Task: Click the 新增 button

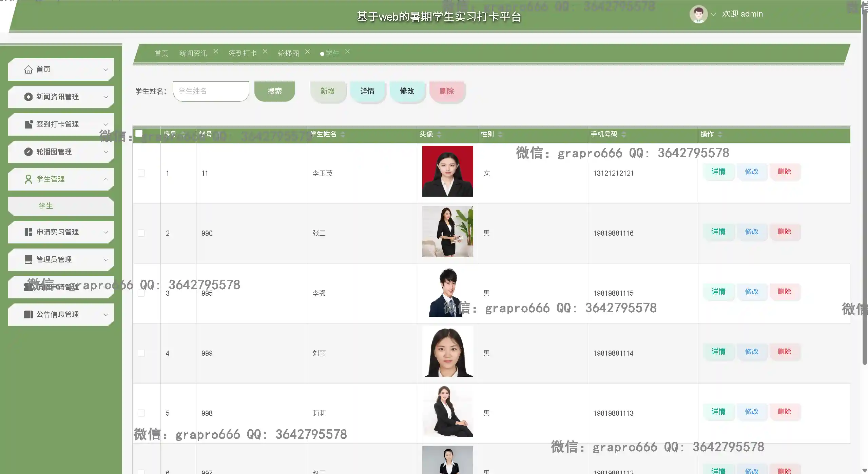Action: point(327,91)
